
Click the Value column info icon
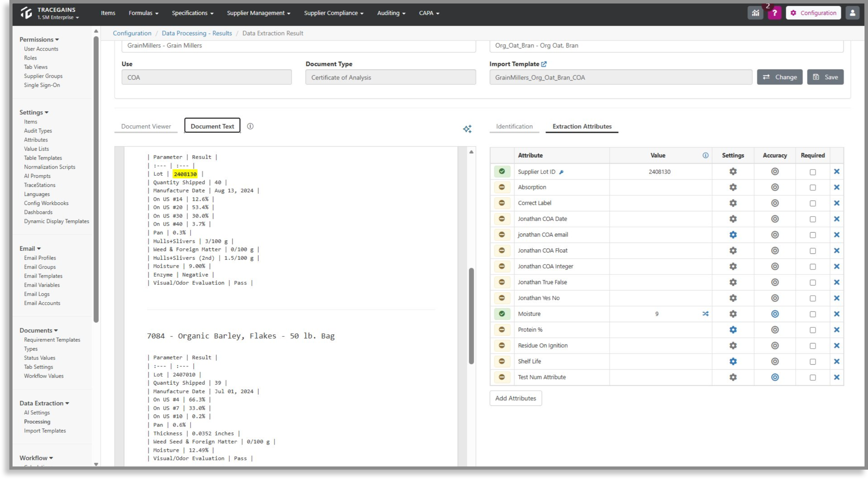705,155
